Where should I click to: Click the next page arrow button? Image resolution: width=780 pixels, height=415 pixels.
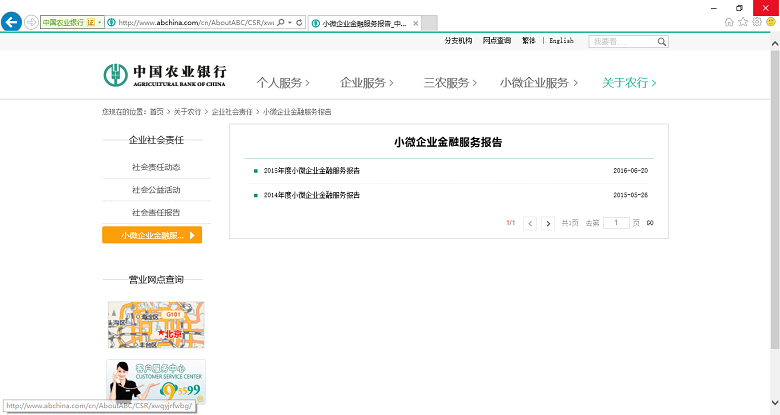tap(548, 223)
